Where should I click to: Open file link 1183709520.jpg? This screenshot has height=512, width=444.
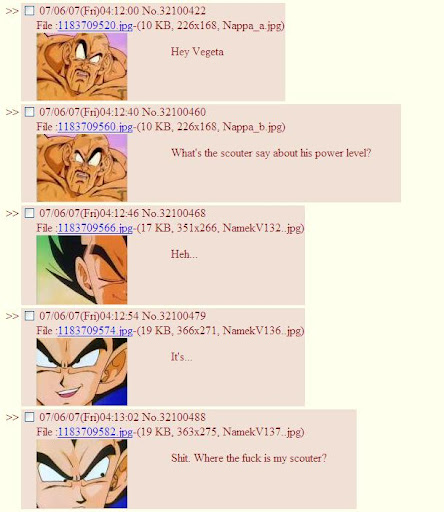tap(95, 25)
